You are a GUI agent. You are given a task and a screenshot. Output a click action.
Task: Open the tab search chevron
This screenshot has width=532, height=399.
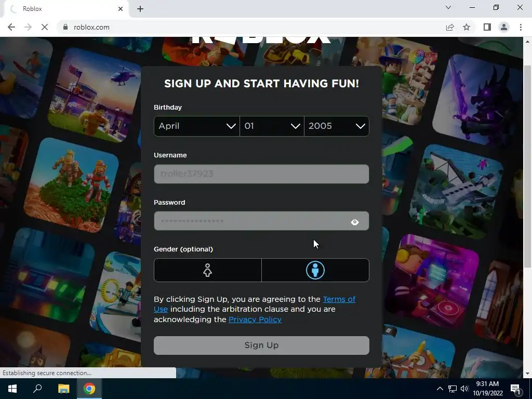click(x=448, y=7)
